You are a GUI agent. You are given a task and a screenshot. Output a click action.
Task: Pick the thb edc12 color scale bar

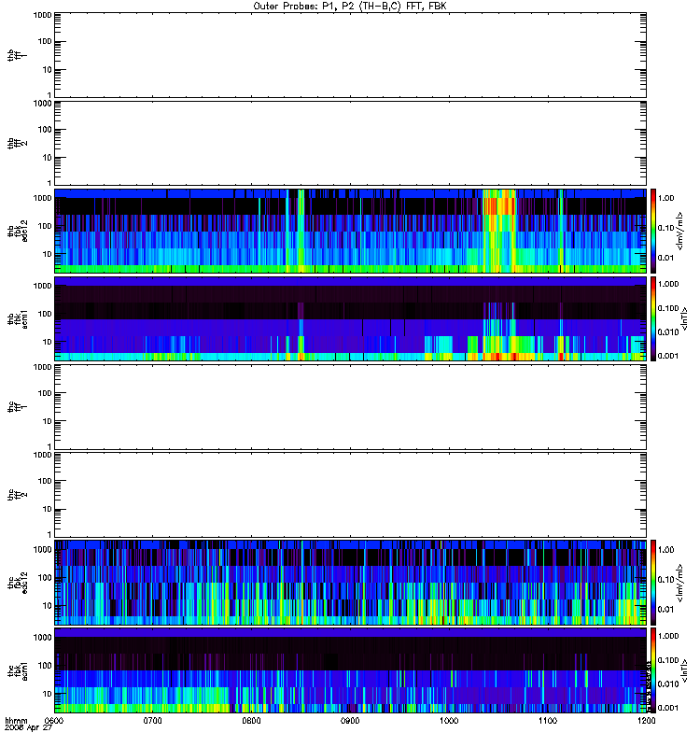click(x=653, y=231)
